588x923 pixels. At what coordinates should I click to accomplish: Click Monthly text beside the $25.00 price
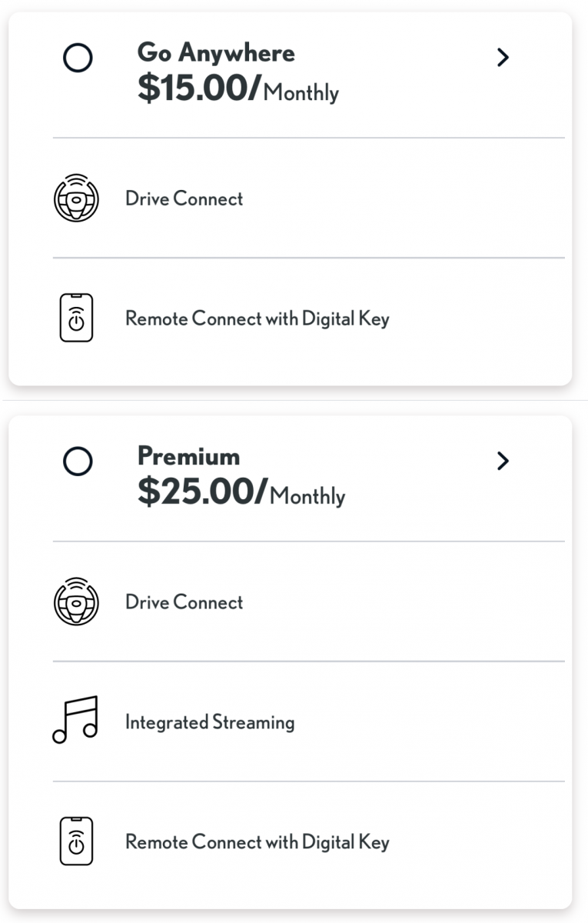point(307,496)
